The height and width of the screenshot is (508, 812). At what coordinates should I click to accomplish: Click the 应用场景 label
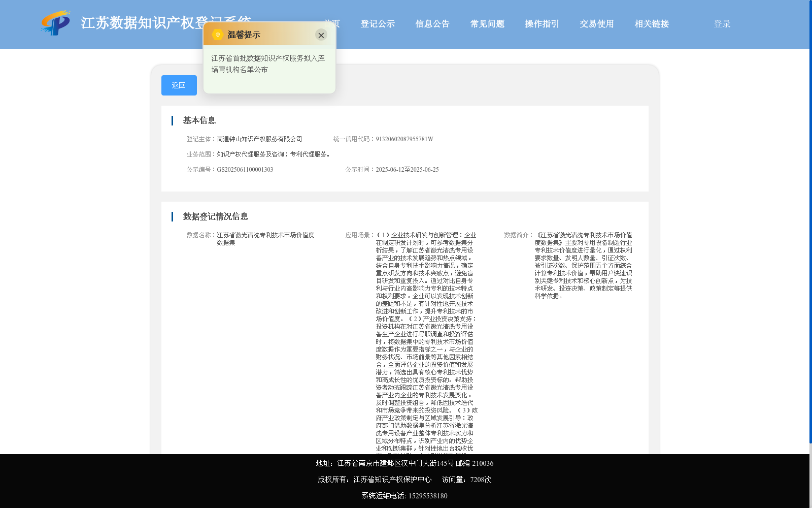(360, 235)
